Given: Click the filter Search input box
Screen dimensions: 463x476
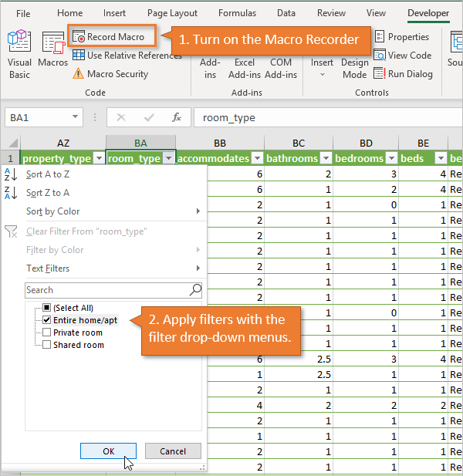Looking at the screenshot, I should (106, 290).
